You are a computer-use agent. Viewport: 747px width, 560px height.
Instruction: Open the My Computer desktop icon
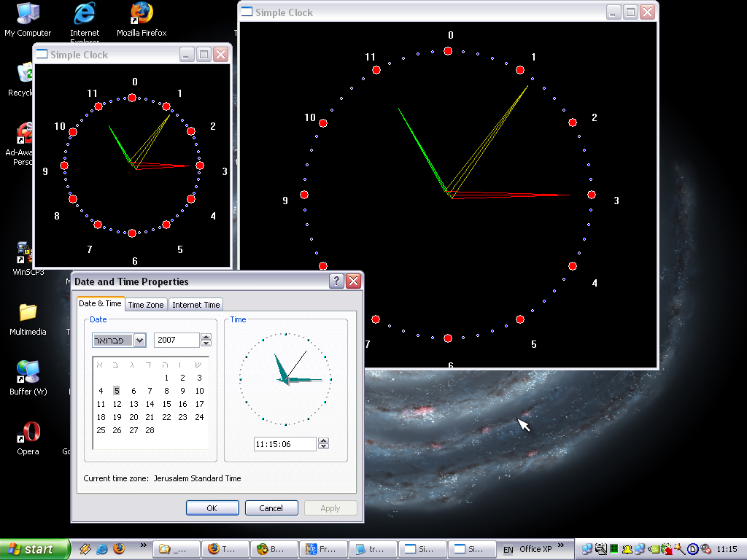point(28,14)
